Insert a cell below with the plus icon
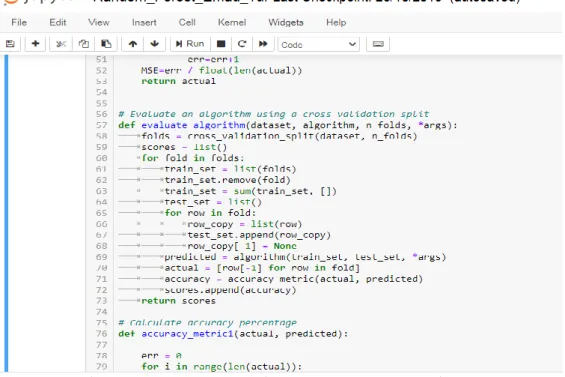The width and height of the screenshot is (565, 377). [35, 44]
